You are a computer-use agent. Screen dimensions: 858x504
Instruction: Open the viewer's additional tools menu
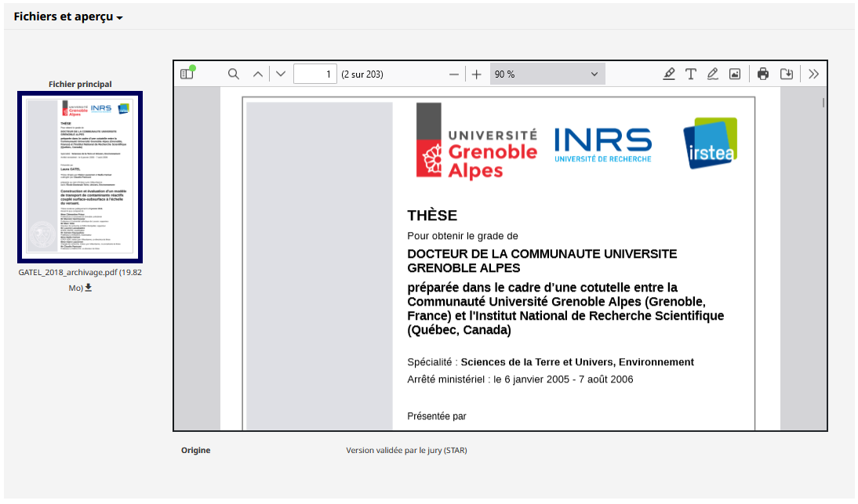pos(813,74)
